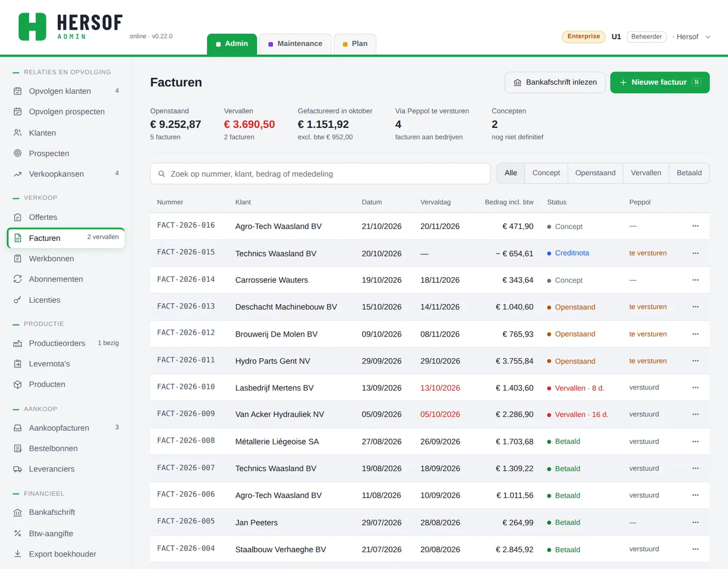Switch to the Plan tab
This screenshot has width=728, height=569.
(x=355, y=44)
